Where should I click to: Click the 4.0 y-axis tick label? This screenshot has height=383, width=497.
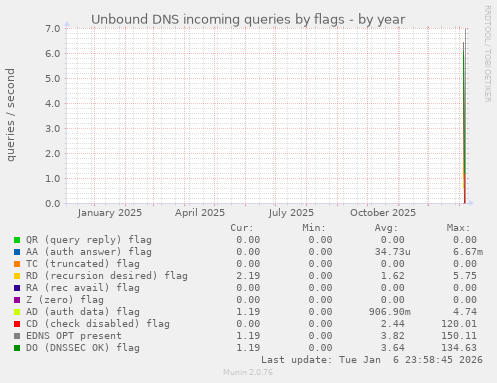(53, 103)
